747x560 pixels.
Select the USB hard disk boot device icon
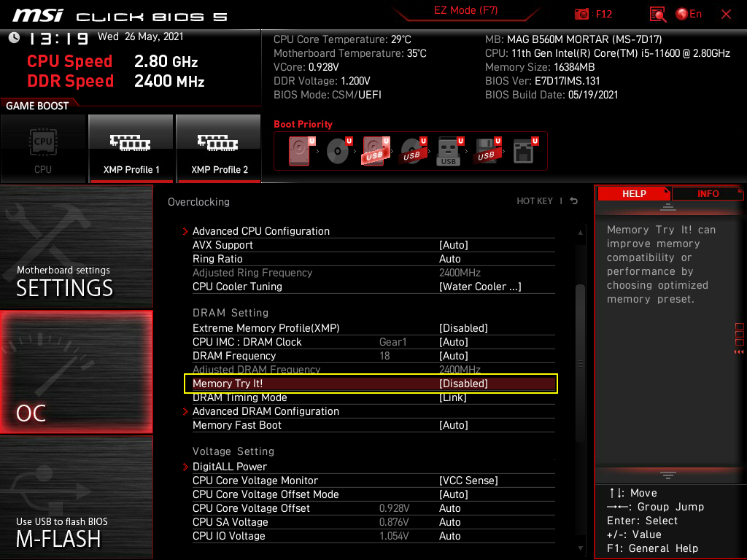pyautogui.click(x=376, y=151)
